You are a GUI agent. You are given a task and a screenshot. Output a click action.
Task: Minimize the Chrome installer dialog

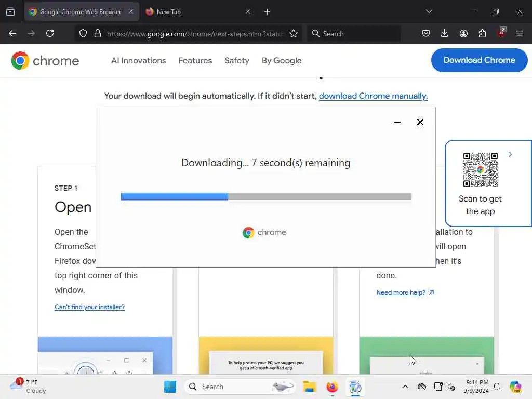tap(397, 122)
